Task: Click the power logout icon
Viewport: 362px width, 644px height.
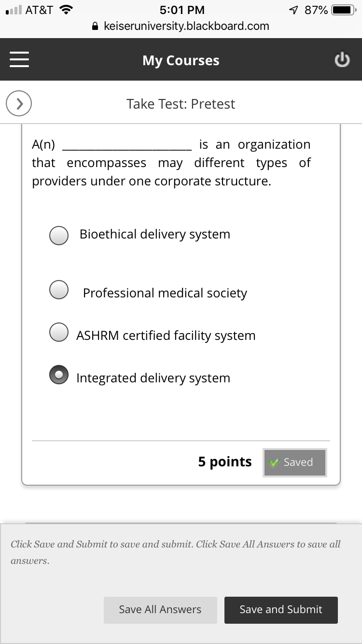Action: (342, 60)
